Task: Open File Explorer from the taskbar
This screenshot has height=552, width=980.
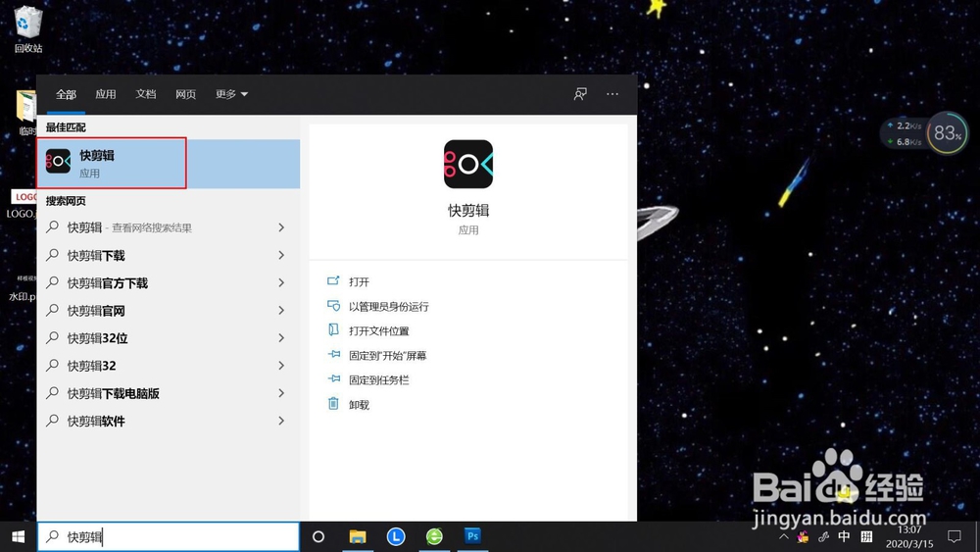Action: (x=357, y=536)
